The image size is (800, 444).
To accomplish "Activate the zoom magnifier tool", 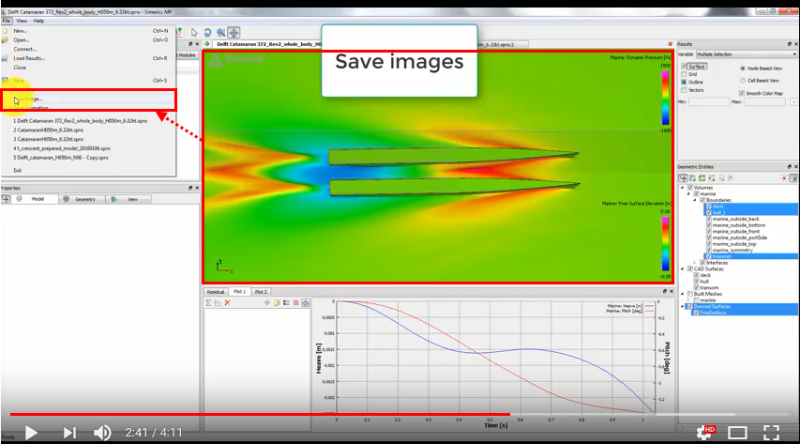I will coord(220,33).
